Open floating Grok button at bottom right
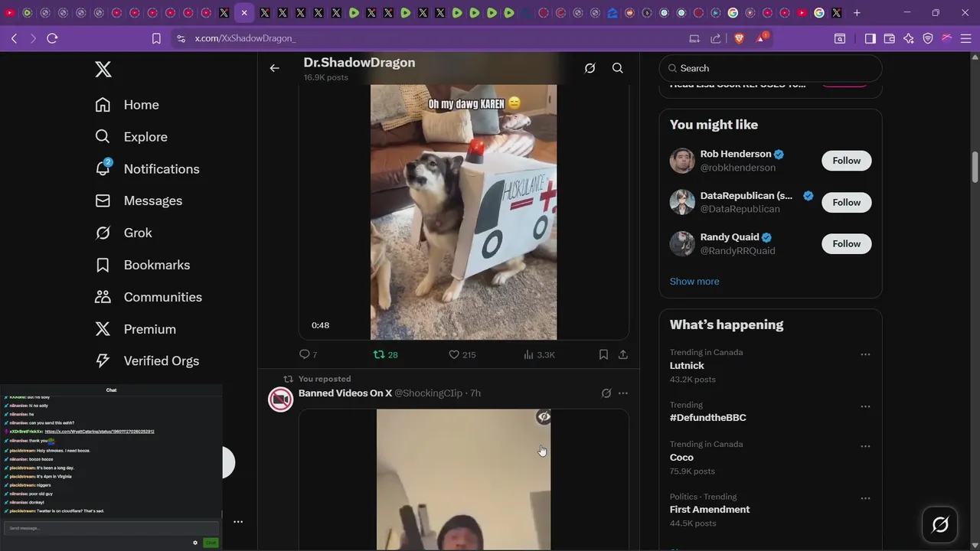Screen dimensions: 980x551 940,524
